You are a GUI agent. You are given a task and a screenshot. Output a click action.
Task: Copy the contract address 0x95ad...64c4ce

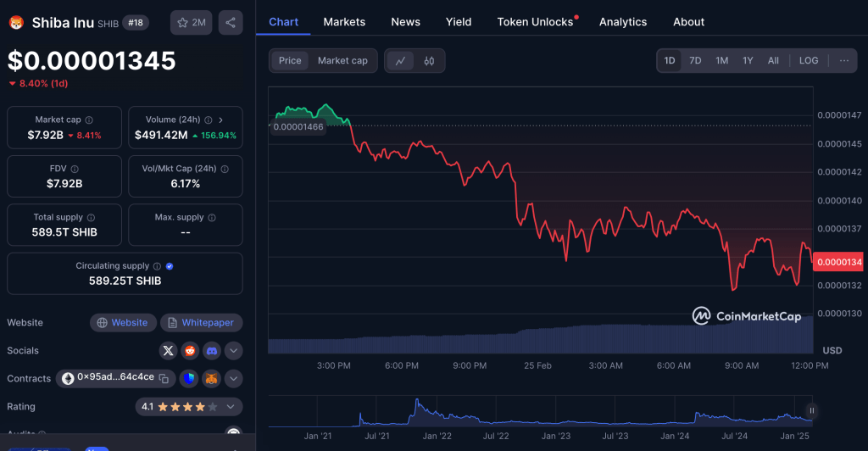point(164,378)
